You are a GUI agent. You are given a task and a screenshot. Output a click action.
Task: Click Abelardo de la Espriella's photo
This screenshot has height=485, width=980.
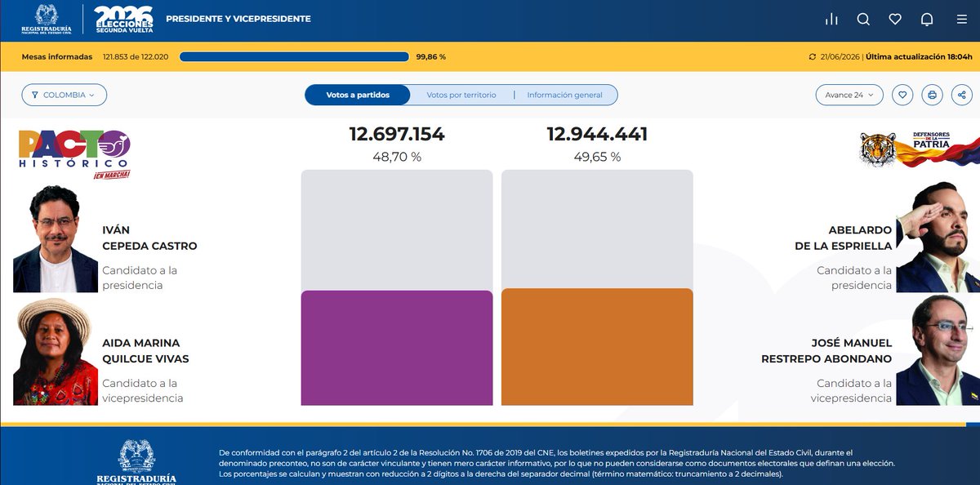[938, 237]
